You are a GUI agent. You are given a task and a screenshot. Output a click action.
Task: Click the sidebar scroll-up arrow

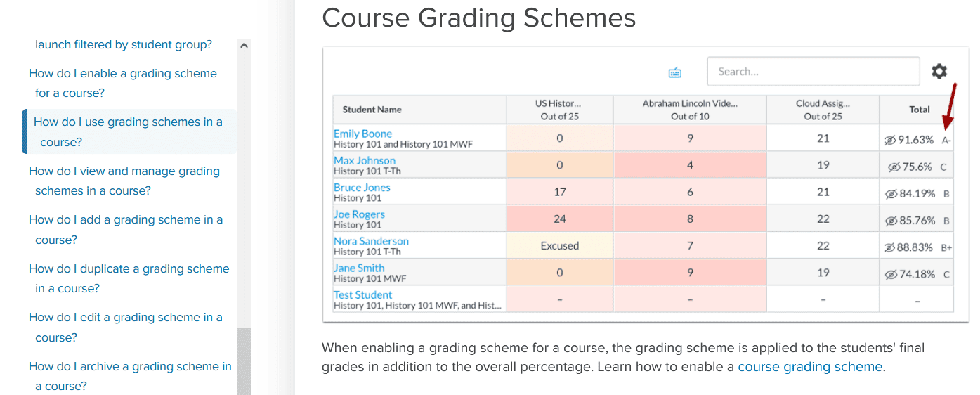244,45
